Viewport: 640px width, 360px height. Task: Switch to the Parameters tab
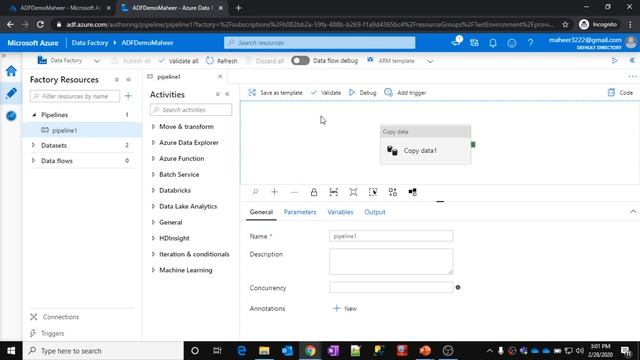300,212
